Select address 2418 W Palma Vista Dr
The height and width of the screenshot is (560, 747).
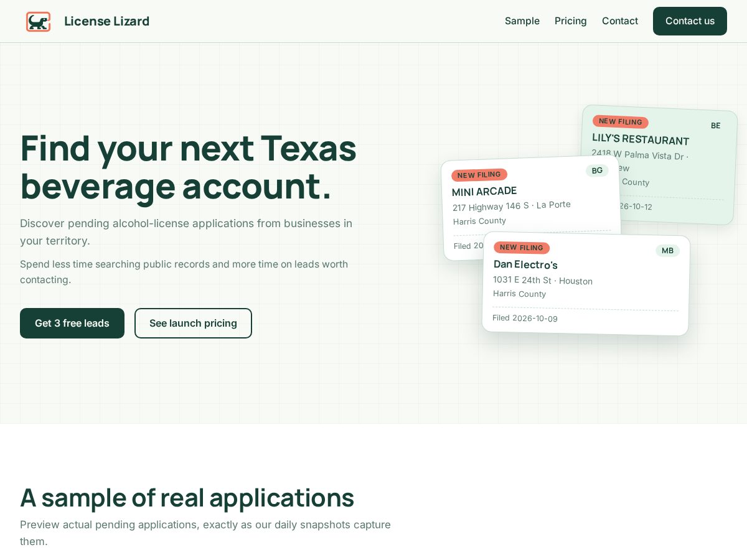[x=640, y=155]
